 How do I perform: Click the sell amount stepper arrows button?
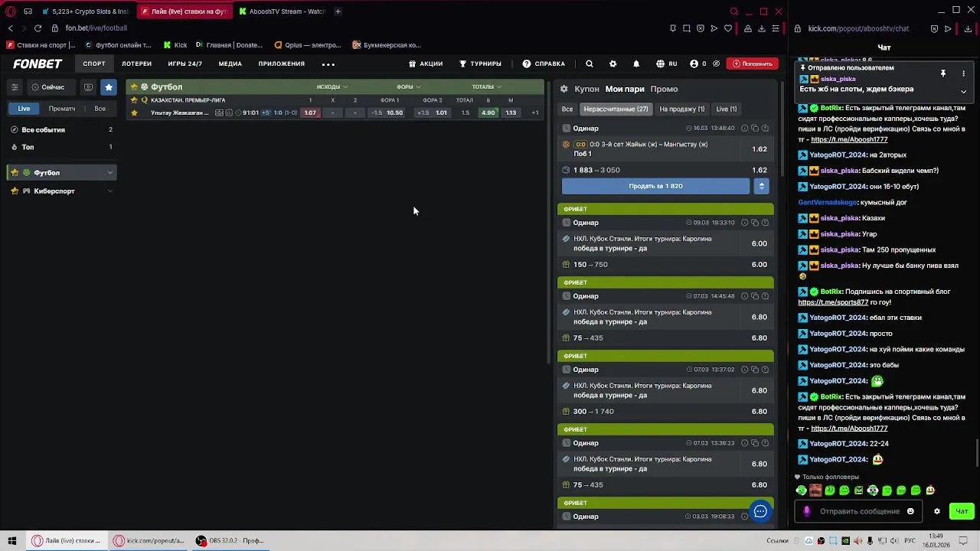[761, 186]
